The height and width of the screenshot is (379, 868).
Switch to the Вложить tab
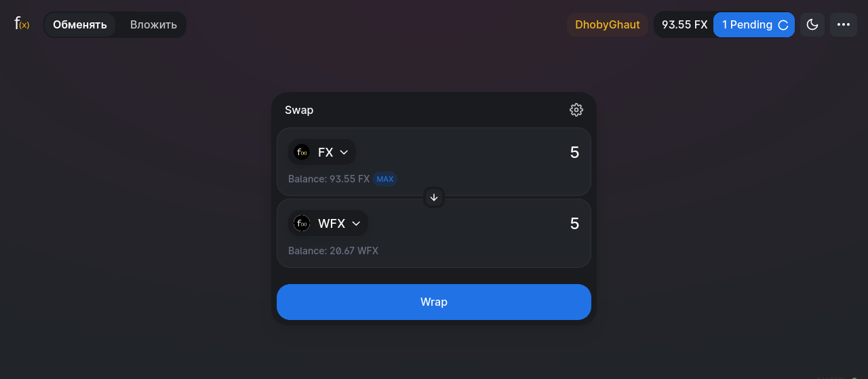[153, 25]
